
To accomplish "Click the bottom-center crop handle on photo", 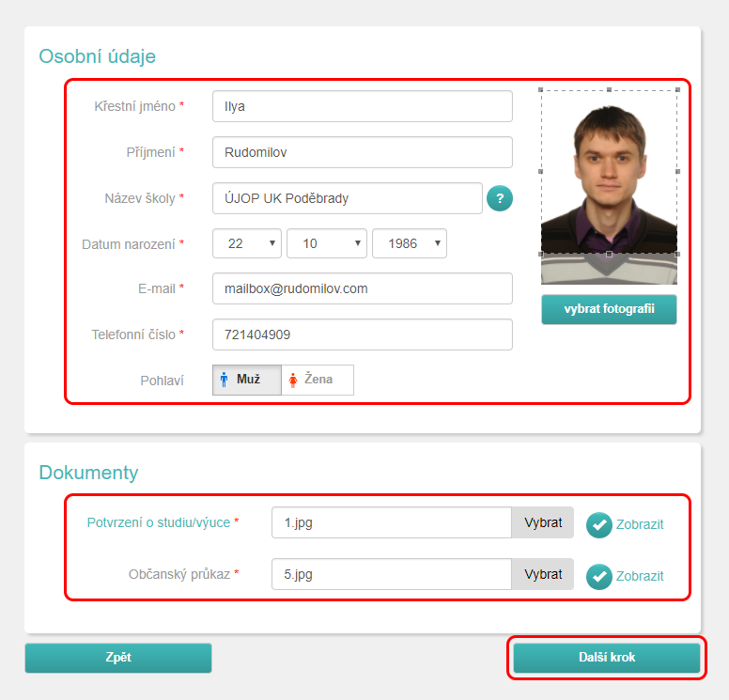I will 609,254.
